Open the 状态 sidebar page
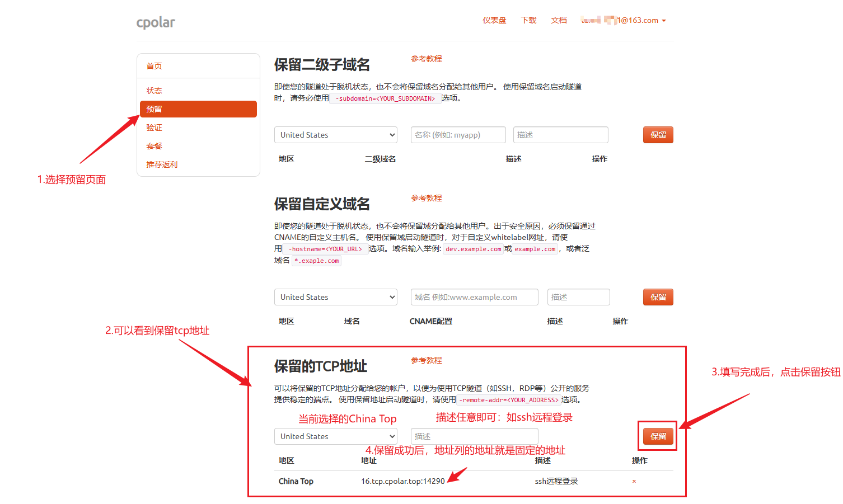 [154, 90]
